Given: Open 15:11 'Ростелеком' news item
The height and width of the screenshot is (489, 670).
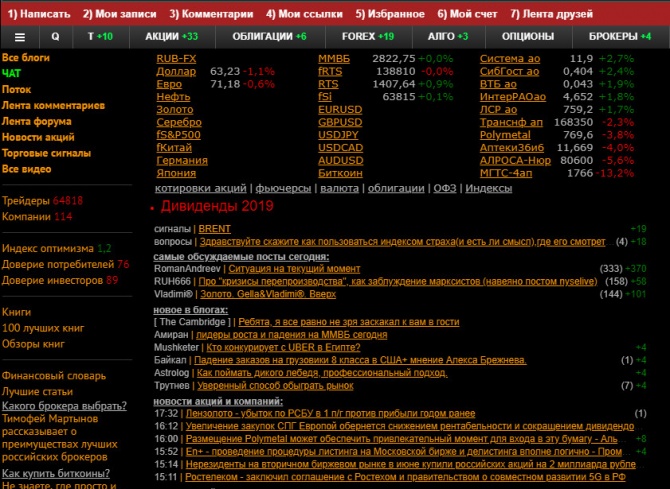Looking at the screenshot, I should click(406, 477).
